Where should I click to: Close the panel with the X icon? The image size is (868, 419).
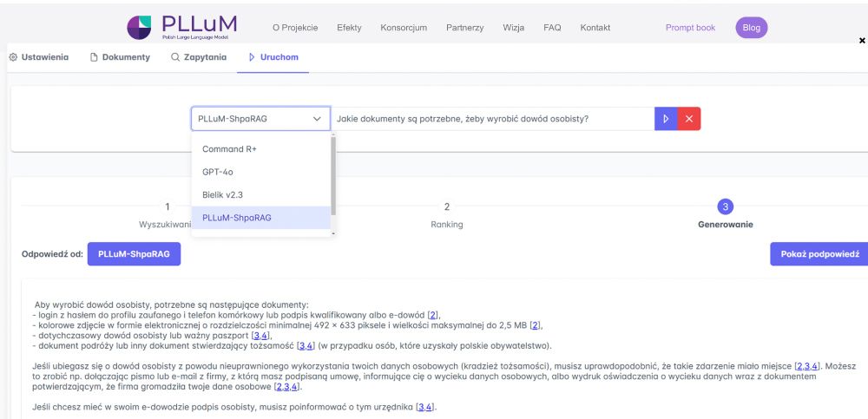[x=862, y=41]
